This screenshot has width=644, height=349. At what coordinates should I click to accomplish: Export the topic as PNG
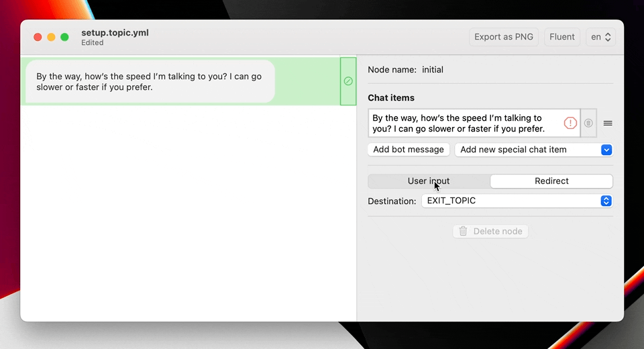tap(504, 37)
